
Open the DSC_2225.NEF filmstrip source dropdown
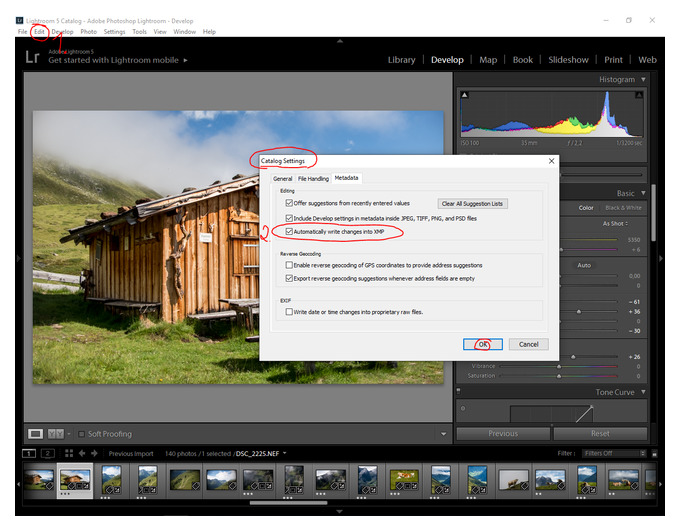click(x=284, y=453)
